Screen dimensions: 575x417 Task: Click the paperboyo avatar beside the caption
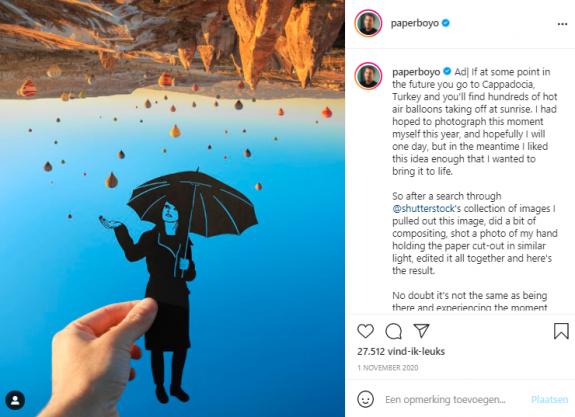369,76
